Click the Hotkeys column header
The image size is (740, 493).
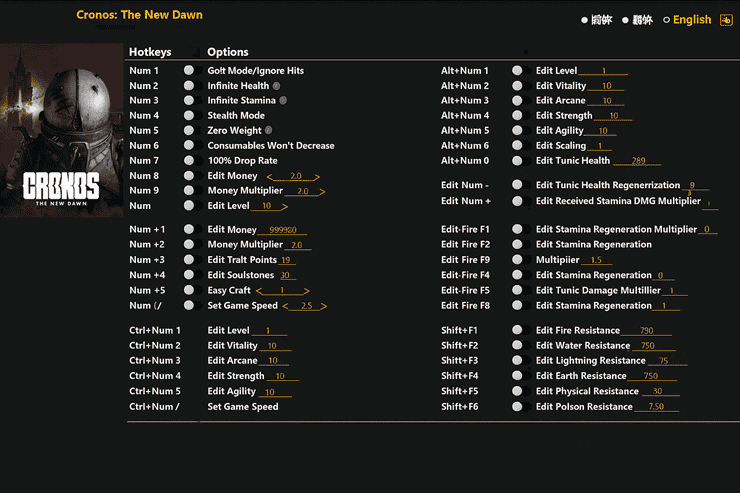150,52
